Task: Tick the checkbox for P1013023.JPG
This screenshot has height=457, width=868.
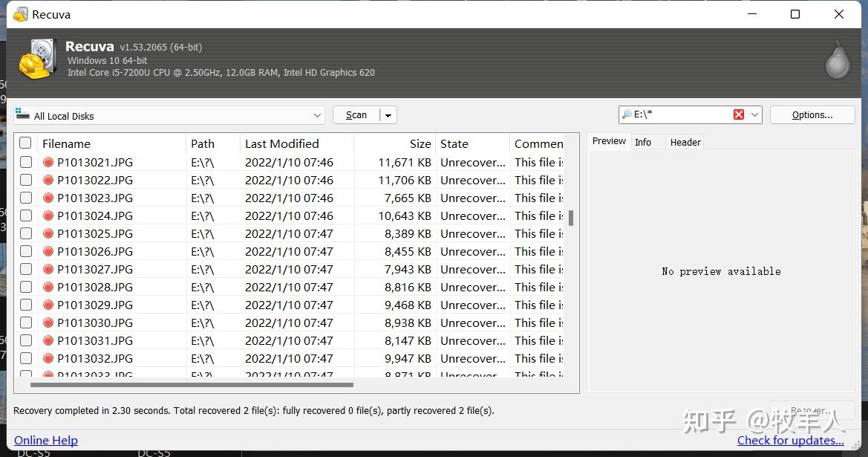Action: pos(25,198)
